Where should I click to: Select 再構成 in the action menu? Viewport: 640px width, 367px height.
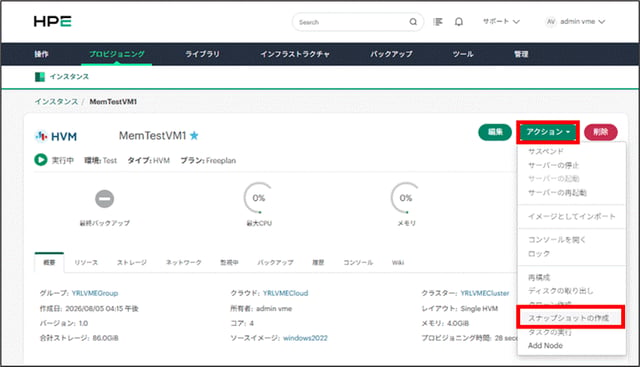(x=539, y=278)
